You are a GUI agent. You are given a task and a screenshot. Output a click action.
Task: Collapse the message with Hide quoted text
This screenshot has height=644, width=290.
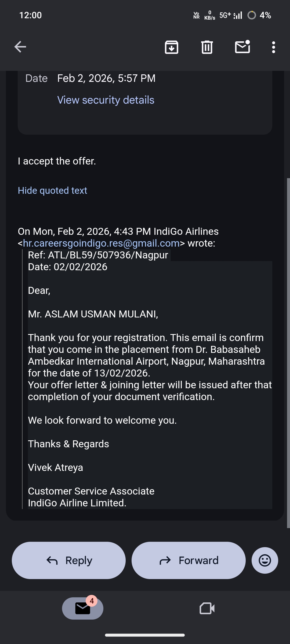point(52,191)
